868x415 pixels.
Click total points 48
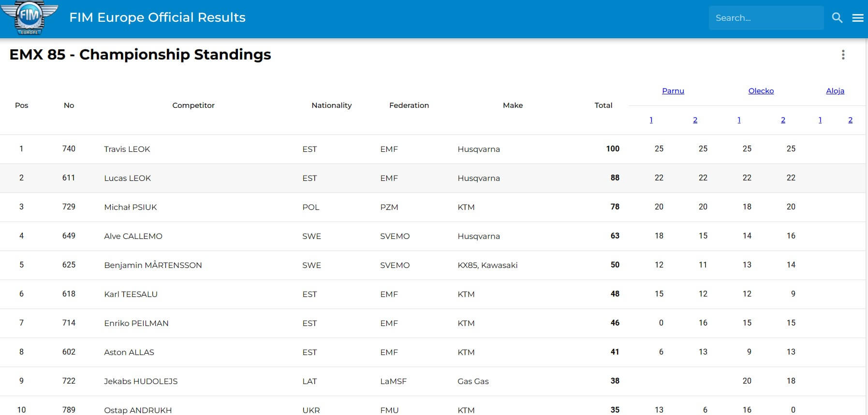(615, 294)
